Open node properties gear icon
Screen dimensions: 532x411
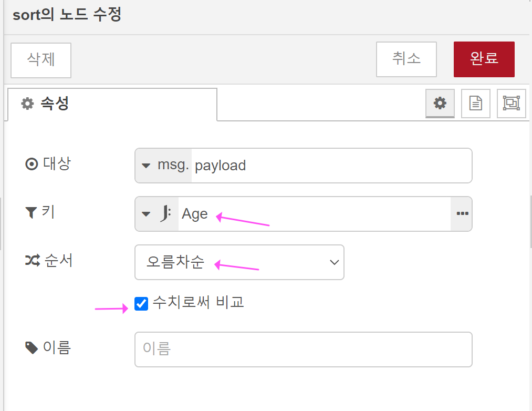pos(440,103)
